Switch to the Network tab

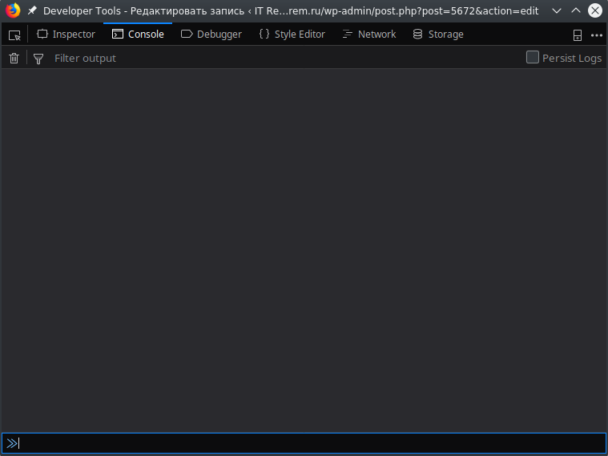pos(370,35)
